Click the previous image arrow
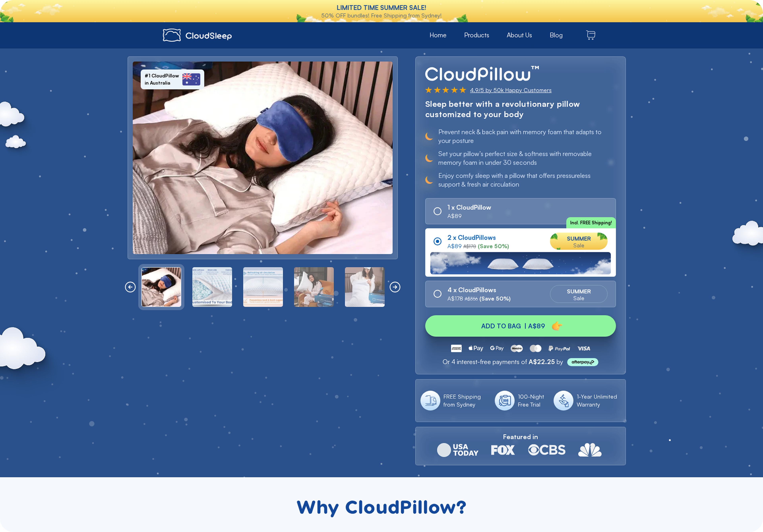 coord(130,287)
